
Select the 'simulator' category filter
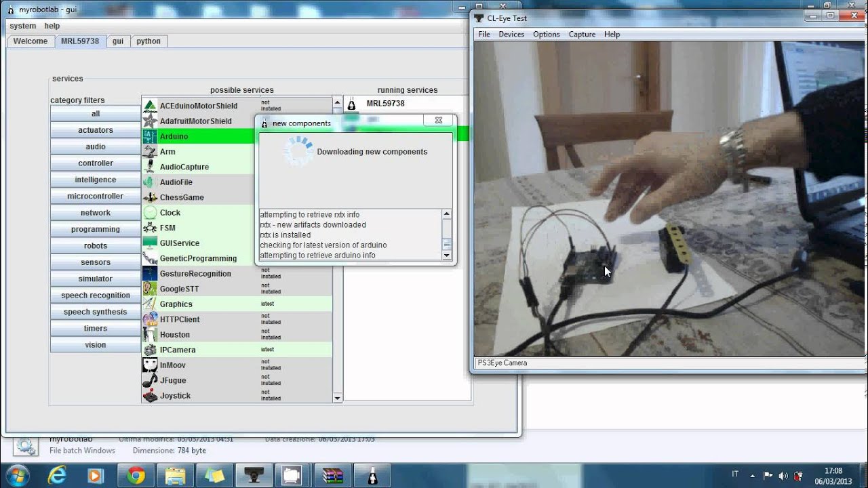click(x=96, y=279)
